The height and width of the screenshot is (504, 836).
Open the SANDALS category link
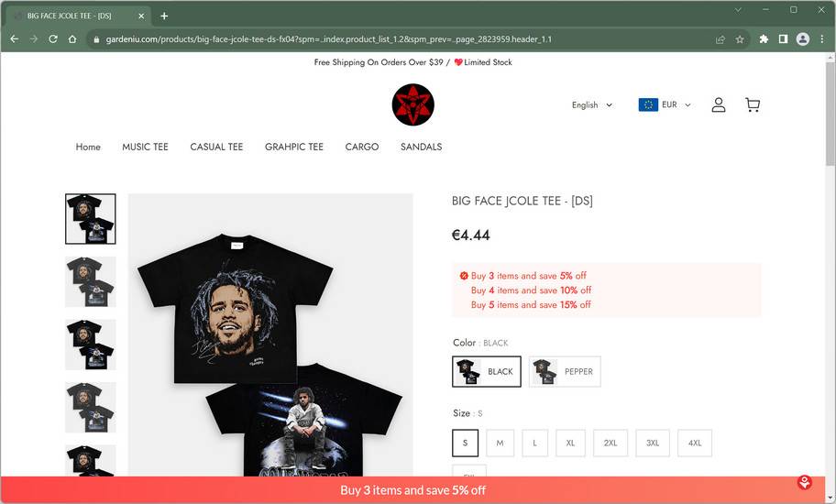[x=421, y=147]
